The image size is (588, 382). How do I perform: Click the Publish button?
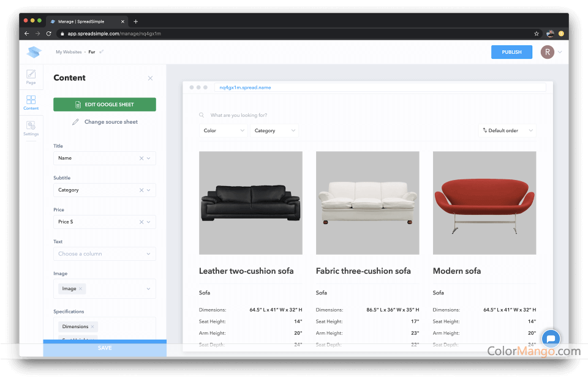pos(511,52)
